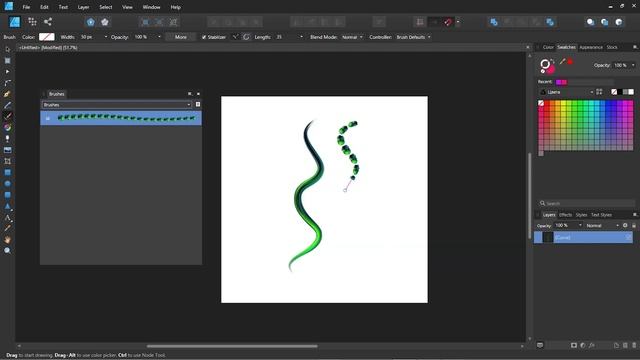Select window stabilizer mode
Image resolution: width=640 pixels, height=360 pixels.
pos(246,37)
